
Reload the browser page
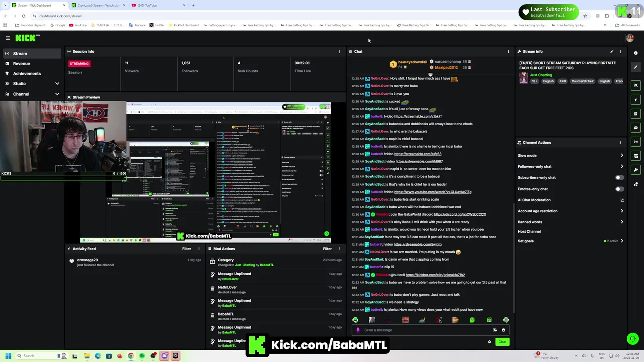click(x=23, y=16)
